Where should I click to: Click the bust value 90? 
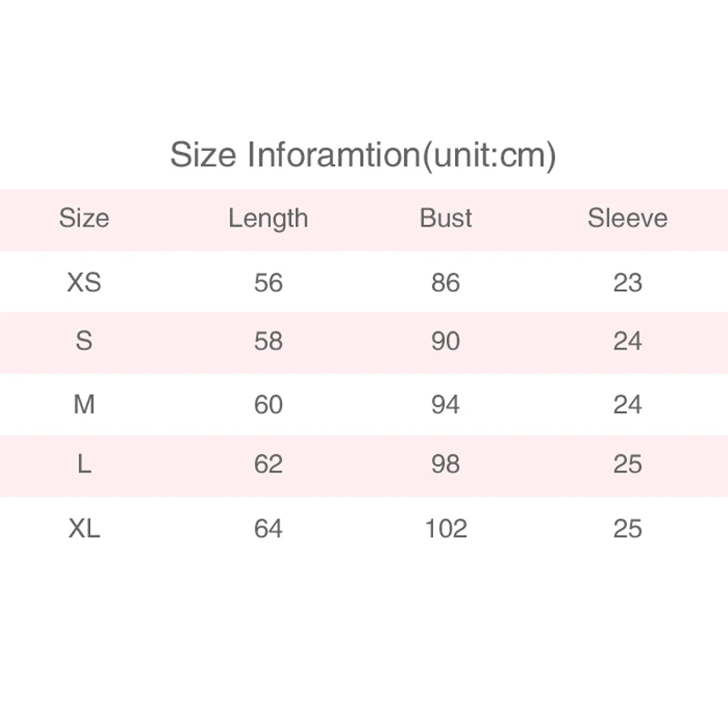coord(446,342)
